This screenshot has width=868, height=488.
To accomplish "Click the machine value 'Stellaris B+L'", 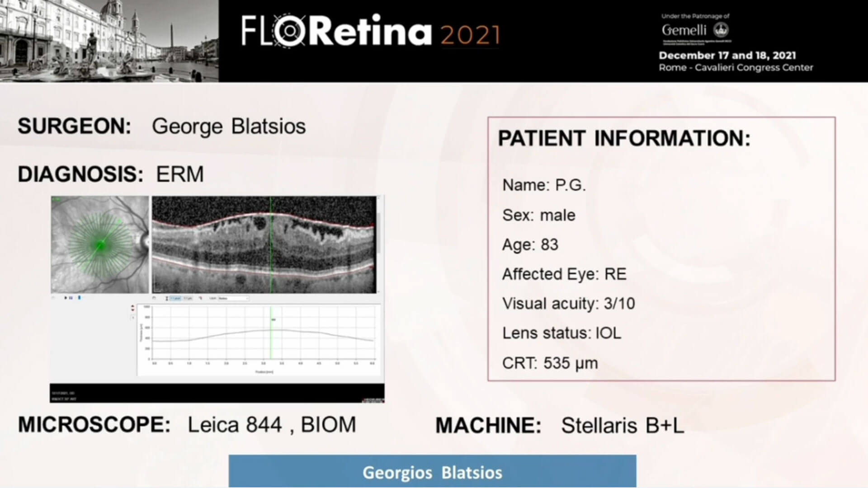I will [x=623, y=426].
